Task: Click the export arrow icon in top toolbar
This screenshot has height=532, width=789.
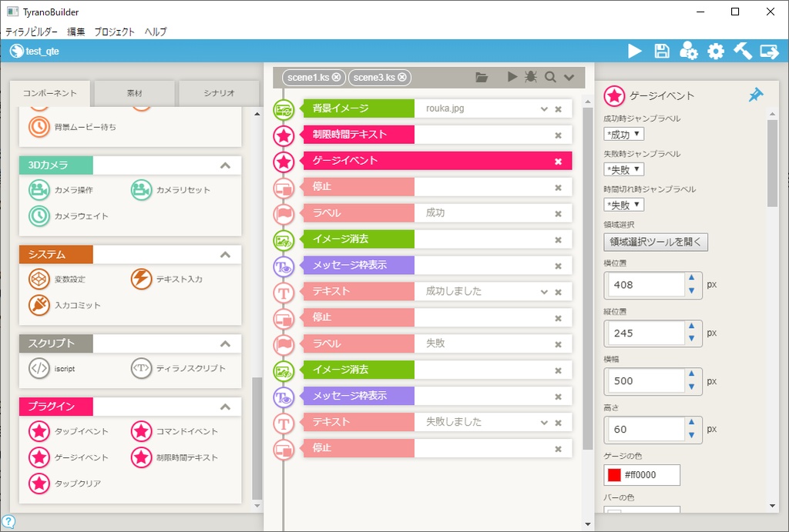Action: (770, 51)
